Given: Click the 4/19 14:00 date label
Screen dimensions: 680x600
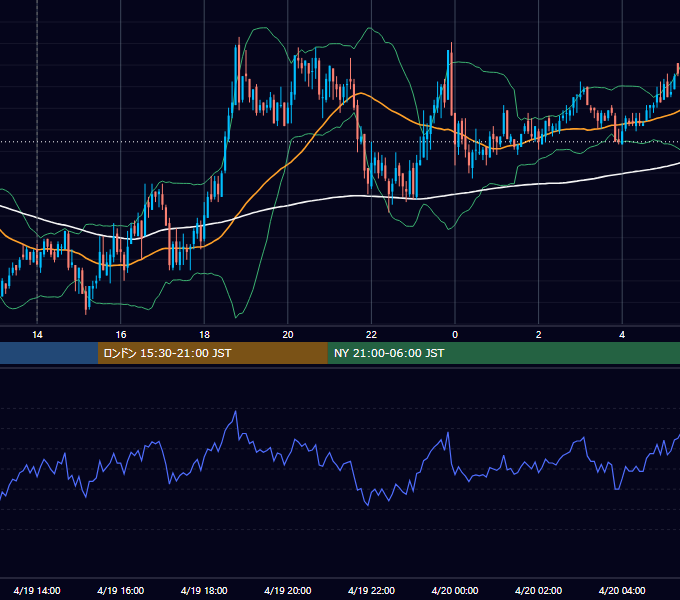Looking at the screenshot, I should (x=37, y=590).
